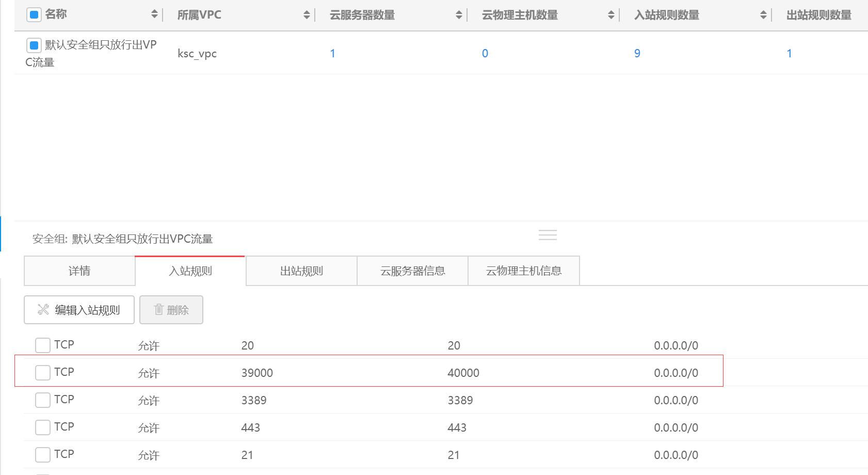This screenshot has width=868, height=475.
Task: Switch to the 入站规则 tab
Action: tap(190, 271)
